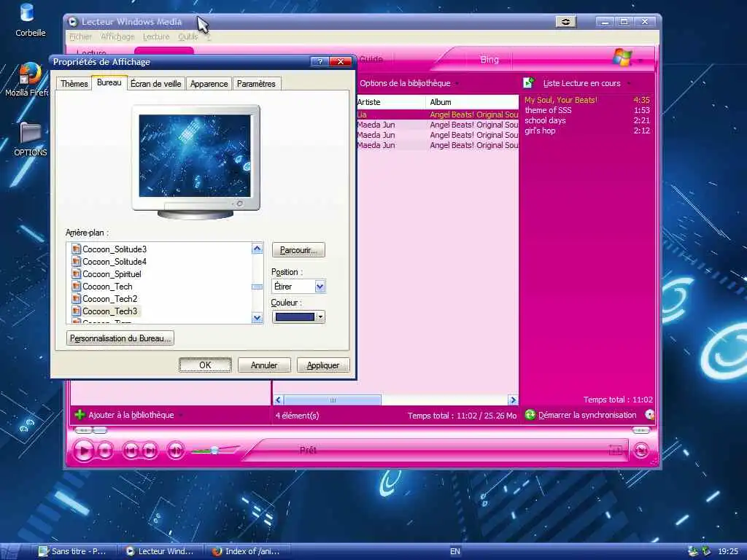This screenshot has height=560, width=747.
Task: Click the network tray icon in taskbar
Action: click(x=693, y=551)
